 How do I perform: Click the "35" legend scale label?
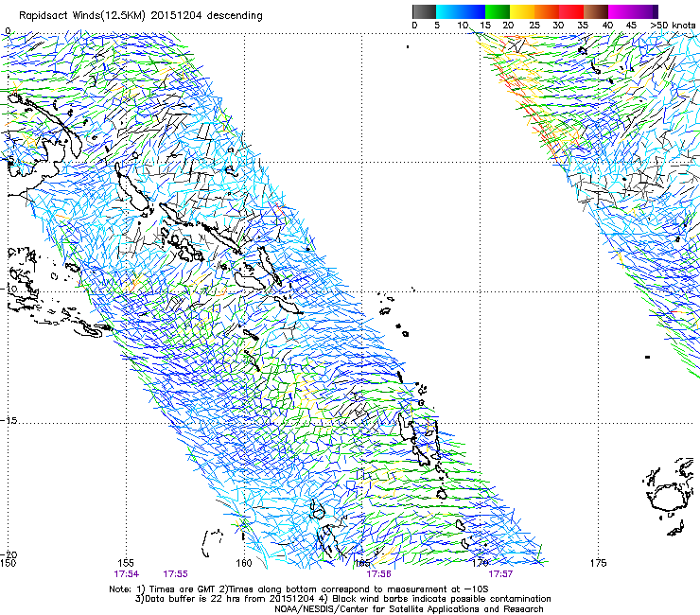point(583,26)
